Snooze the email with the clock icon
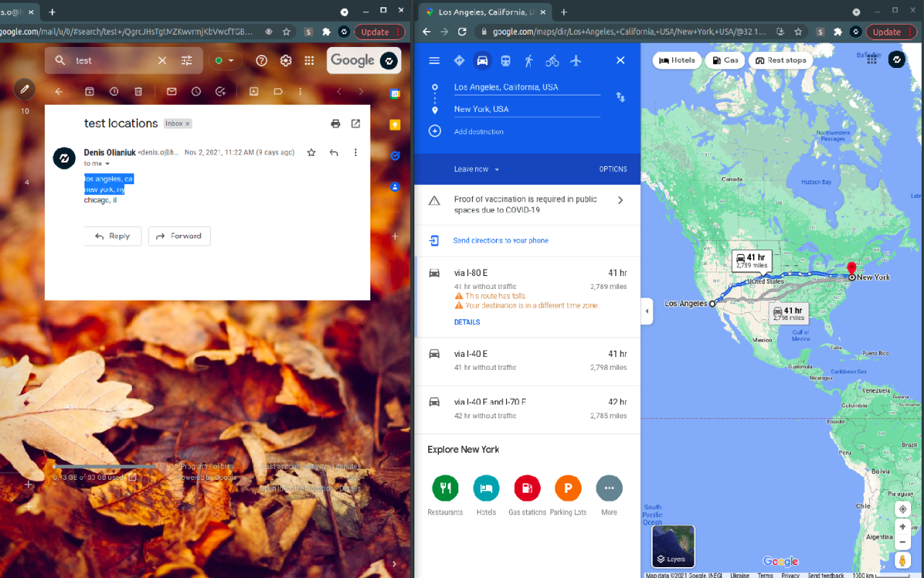This screenshot has height=578, width=924. click(x=196, y=92)
